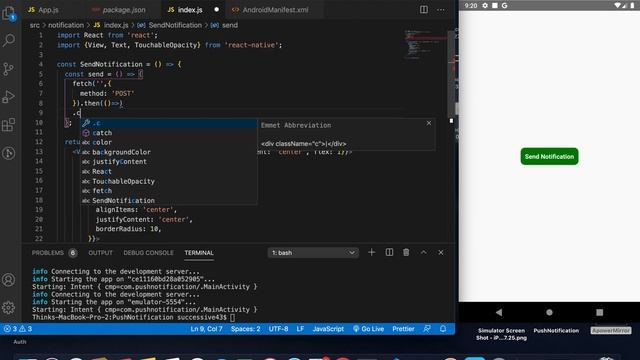
Task: Click the notification breadcrumb segment
Action: click(66, 25)
